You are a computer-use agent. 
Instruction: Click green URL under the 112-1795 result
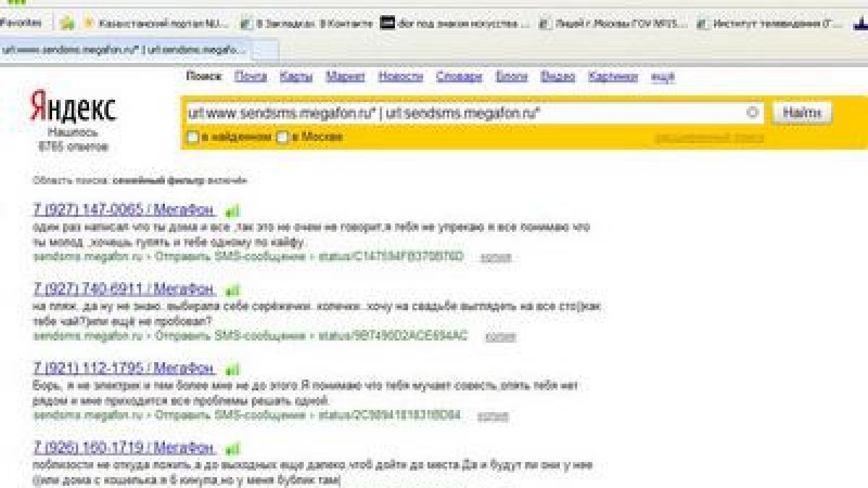pos(247,415)
